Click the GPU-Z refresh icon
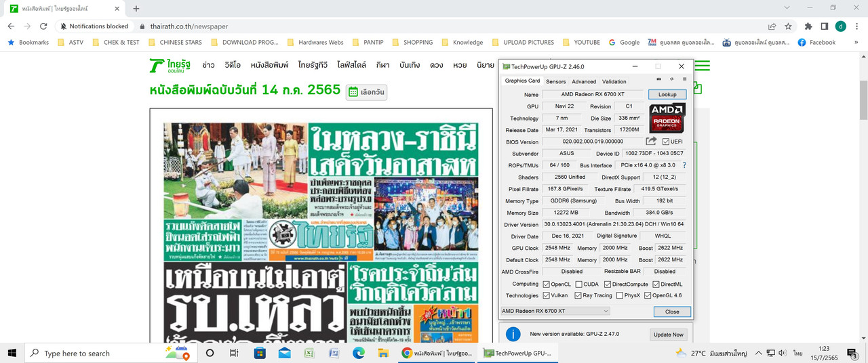Viewport: 868px width, 363px height. click(672, 79)
